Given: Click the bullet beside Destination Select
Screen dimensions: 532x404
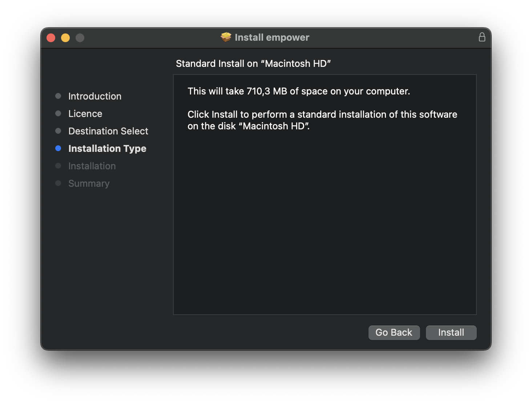Looking at the screenshot, I should coord(58,131).
